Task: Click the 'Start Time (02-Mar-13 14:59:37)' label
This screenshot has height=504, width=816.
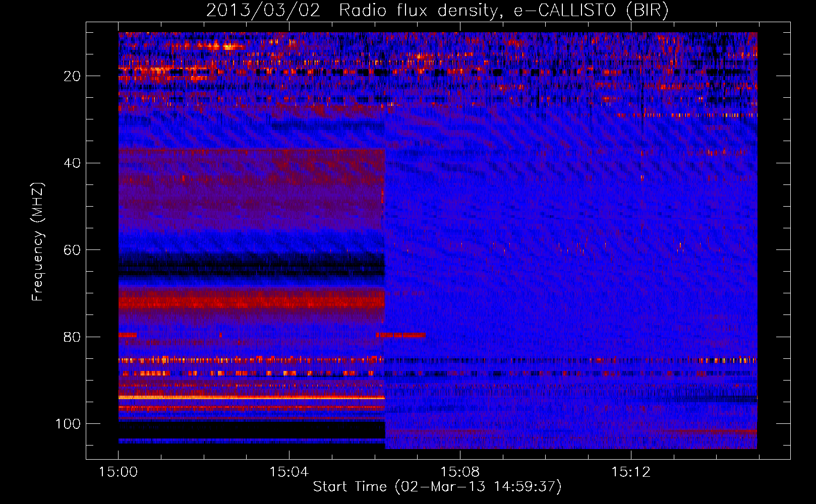Action: click(437, 487)
